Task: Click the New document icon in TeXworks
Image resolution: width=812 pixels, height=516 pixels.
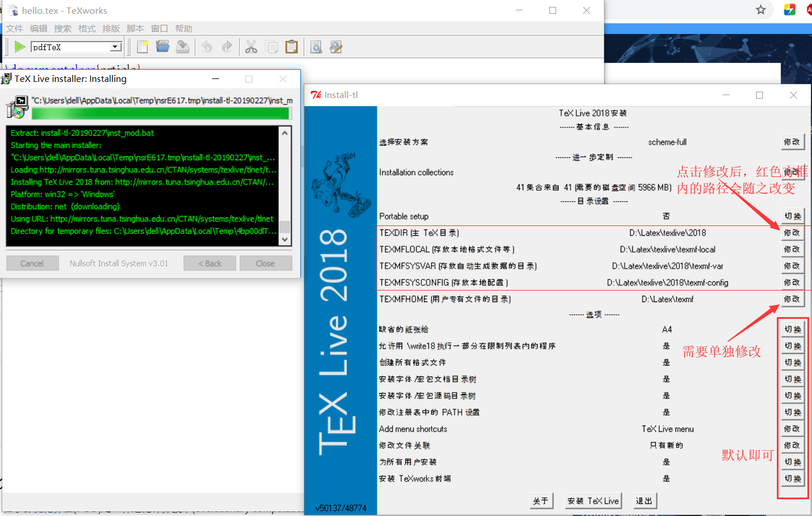Action: pyautogui.click(x=142, y=47)
